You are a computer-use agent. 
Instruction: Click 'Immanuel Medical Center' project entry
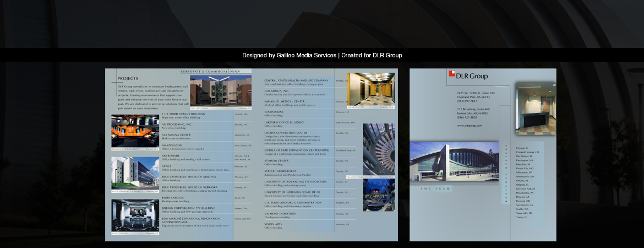(290, 103)
